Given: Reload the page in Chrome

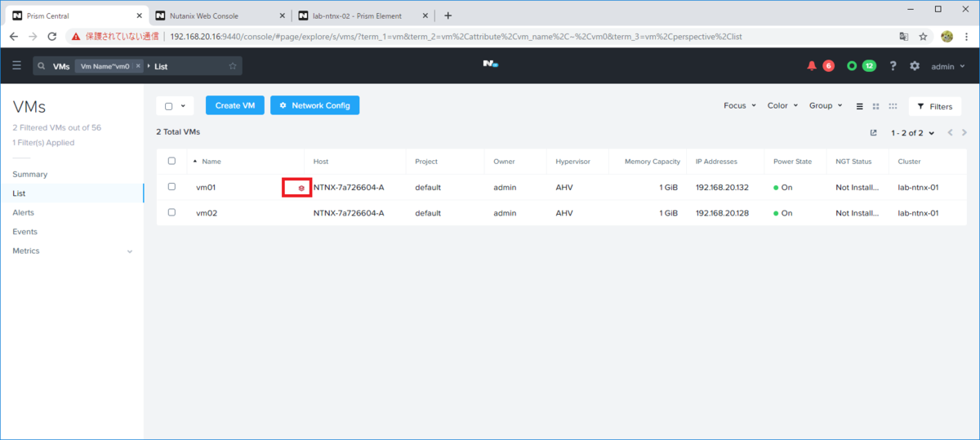Looking at the screenshot, I should point(52,36).
